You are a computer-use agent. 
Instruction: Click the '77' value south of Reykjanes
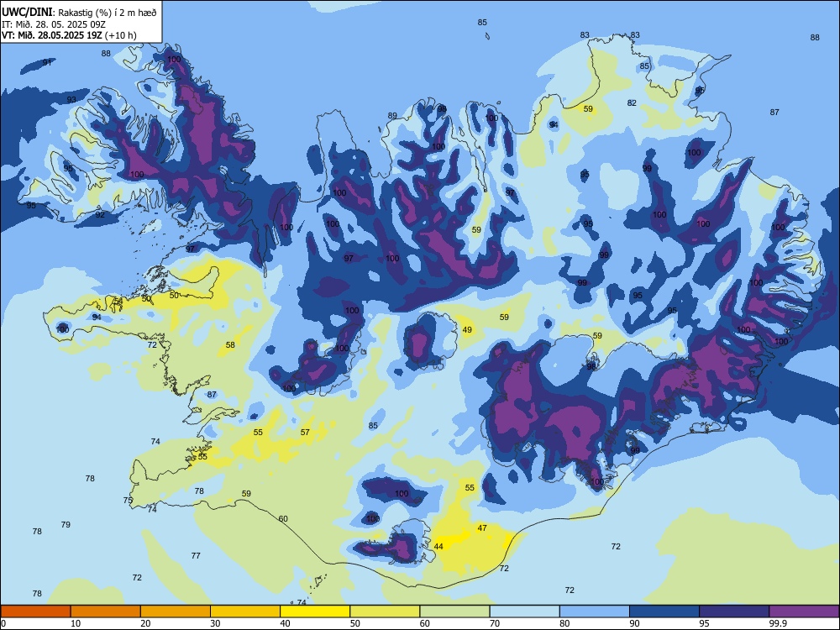tap(196, 555)
